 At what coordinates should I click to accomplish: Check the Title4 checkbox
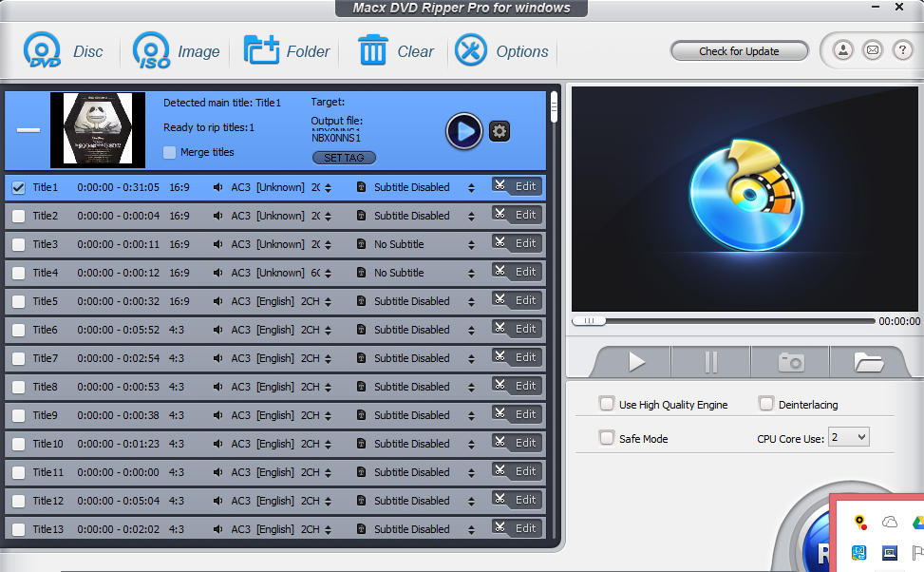coord(19,273)
